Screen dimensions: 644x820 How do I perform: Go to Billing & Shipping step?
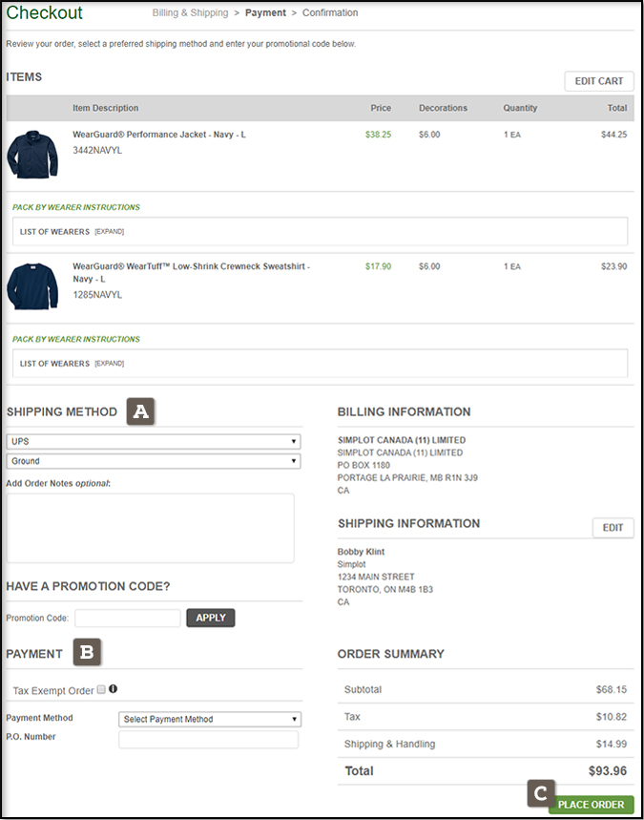(190, 13)
